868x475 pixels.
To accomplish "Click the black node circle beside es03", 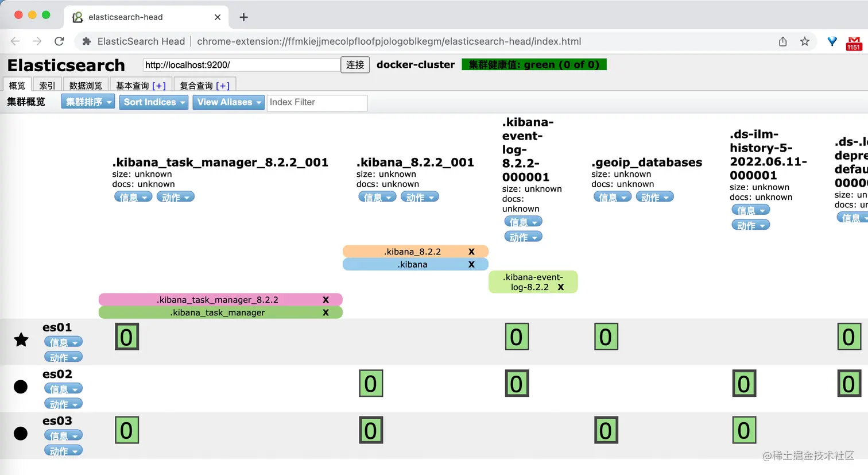I will click(21, 433).
